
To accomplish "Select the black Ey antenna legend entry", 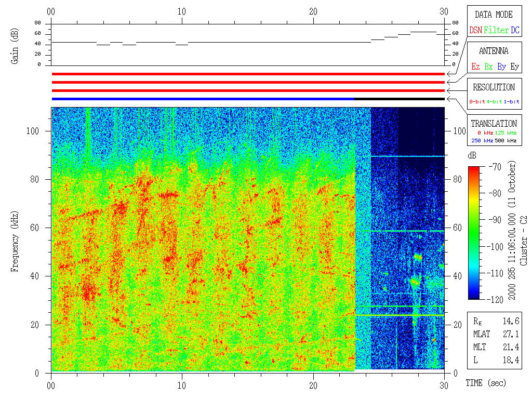I will (514, 67).
